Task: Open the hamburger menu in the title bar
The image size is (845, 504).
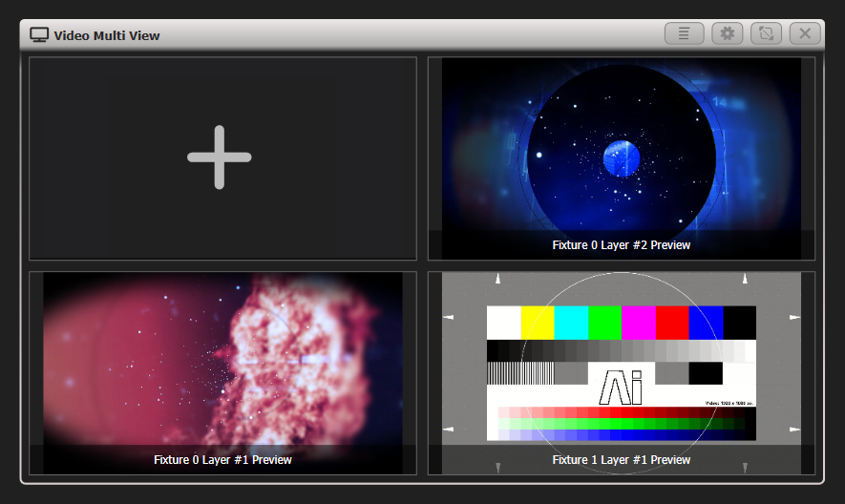Action: (x=684, y=33)
